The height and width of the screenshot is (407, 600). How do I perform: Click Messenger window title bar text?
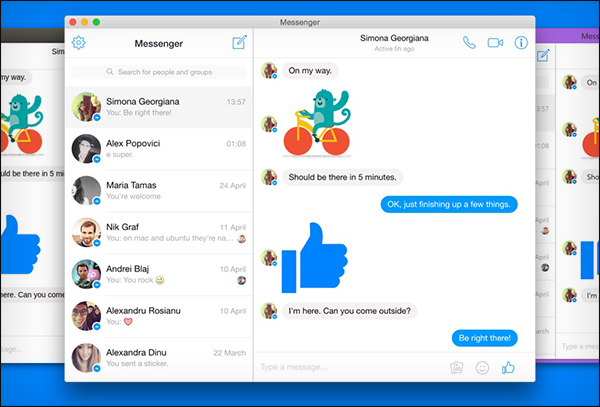(x=300, y=22)
